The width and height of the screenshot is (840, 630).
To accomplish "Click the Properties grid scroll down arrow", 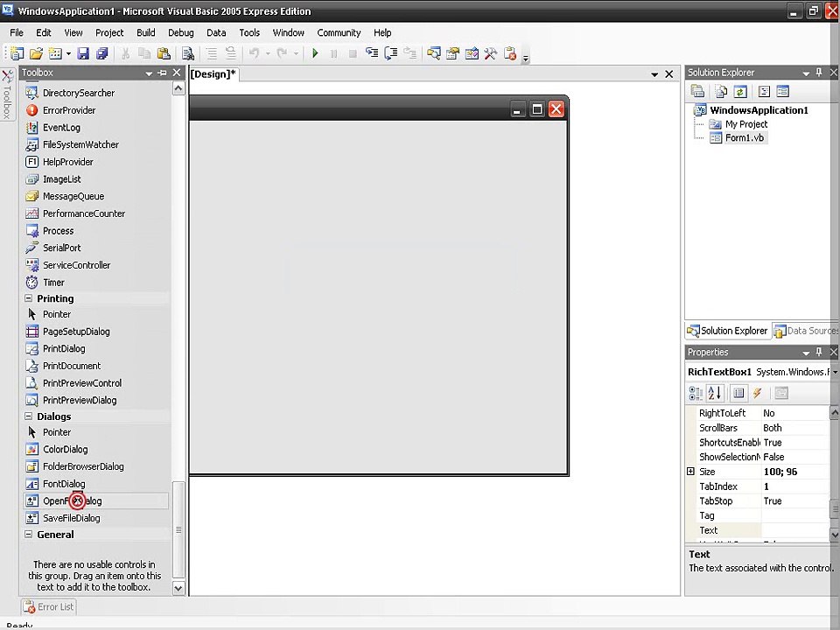I will point(835,534).
